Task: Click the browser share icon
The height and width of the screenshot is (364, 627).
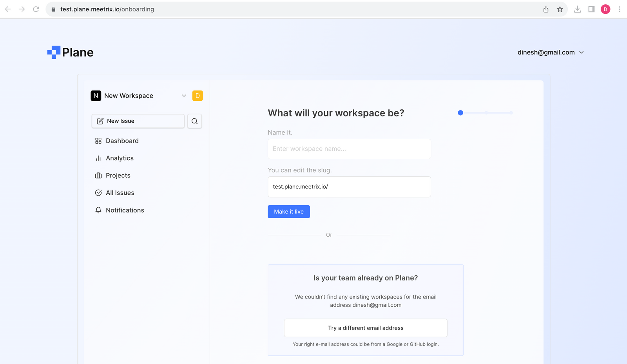Action: click(546, 9)
